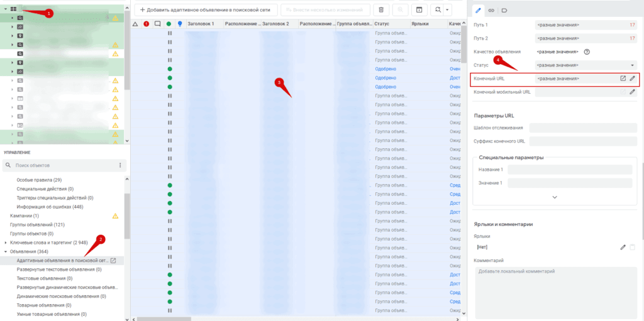Click the Название 1 input field

click(x=570, y=170)
